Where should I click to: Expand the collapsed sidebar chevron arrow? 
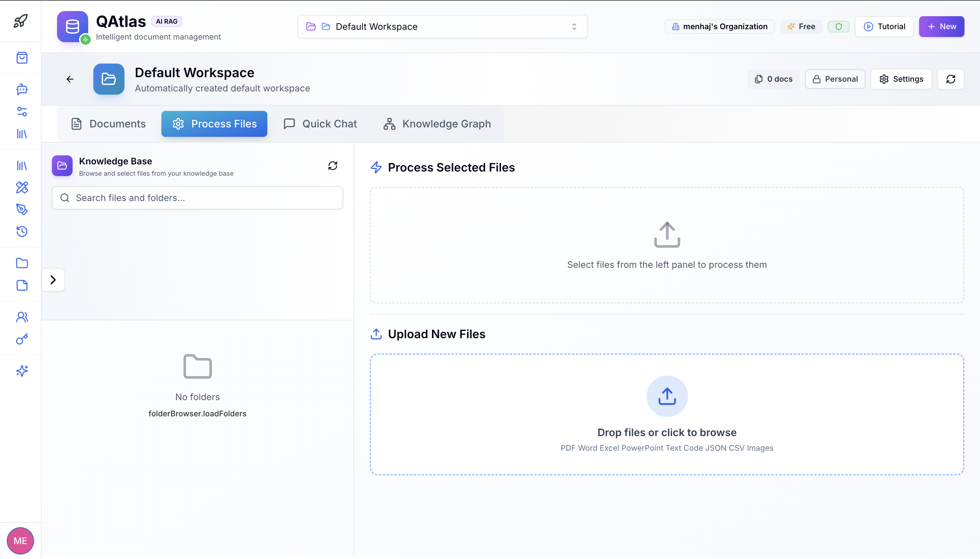click(x=53, y=279)
